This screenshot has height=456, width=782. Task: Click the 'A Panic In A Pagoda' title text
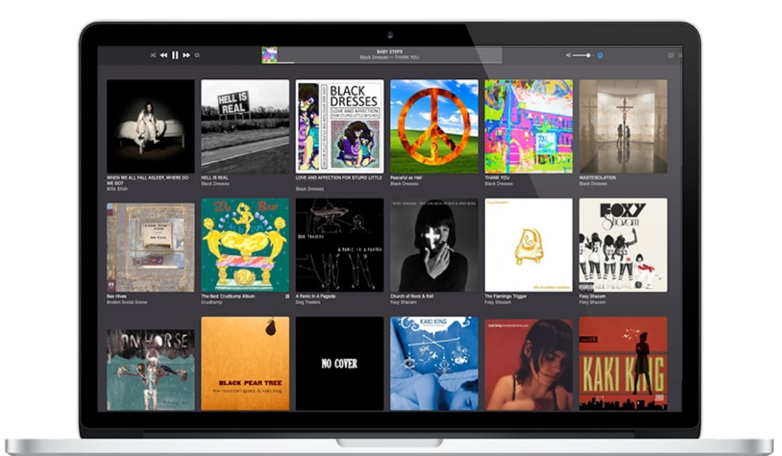pos(316,296)
